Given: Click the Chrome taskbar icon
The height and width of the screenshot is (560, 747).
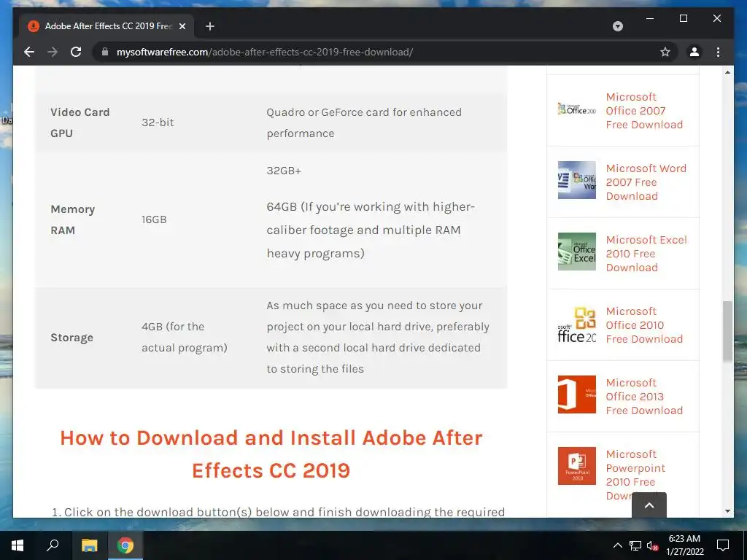Looking at the screenshot, I should coord(125,545).
